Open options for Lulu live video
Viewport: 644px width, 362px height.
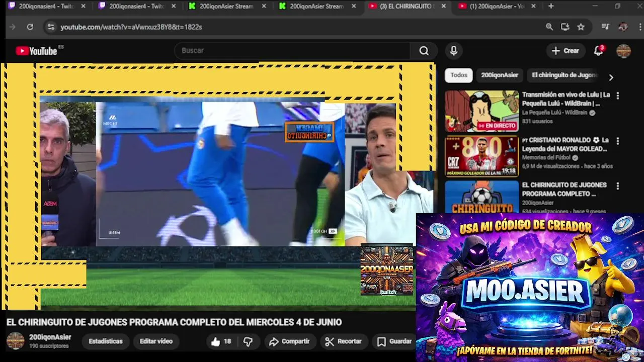(x=618, y=96)
